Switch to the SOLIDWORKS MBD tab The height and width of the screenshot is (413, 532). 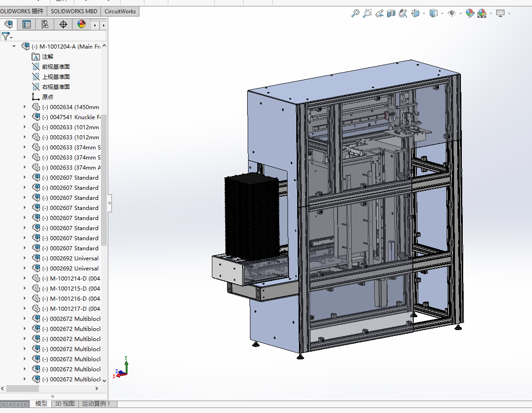pos(74,11)
